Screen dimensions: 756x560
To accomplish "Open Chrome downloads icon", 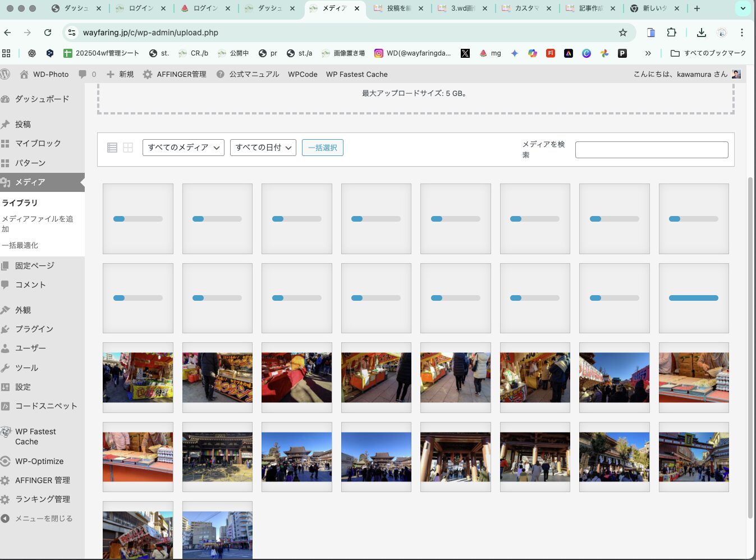I will coord(701,33).
